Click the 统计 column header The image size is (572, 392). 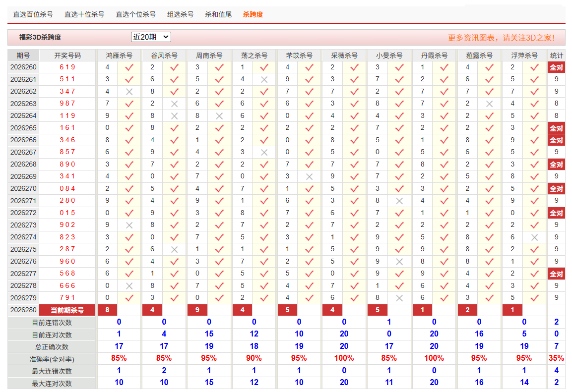(x=556, y=56)
